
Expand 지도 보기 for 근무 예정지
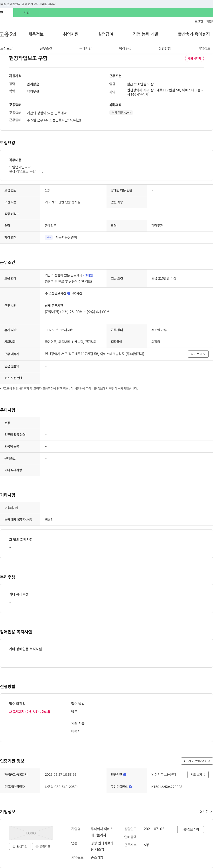point(198,354)
